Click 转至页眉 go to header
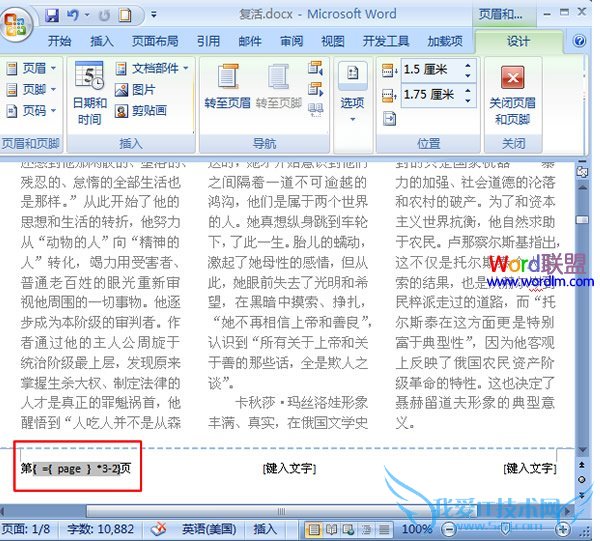Screen dimensions: 600x541 [x=227, y=86]
